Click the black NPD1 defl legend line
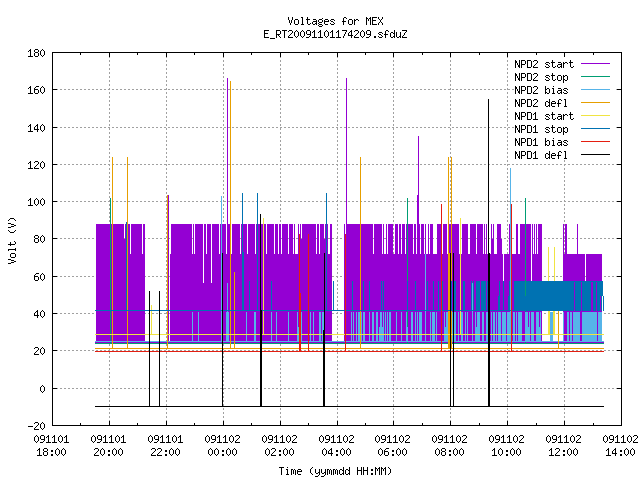 tap(595, 155)
